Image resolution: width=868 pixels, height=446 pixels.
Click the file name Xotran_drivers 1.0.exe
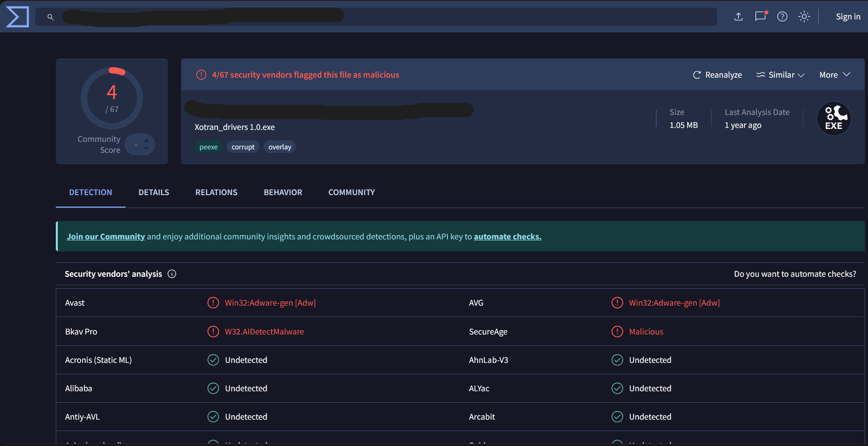point(235,127)
